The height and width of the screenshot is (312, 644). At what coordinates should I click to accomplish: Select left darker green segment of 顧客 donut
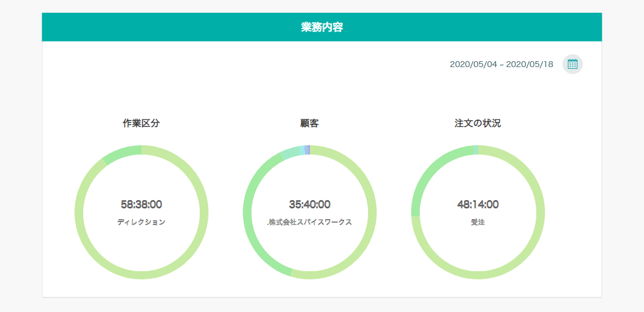[x=249, y=222]
